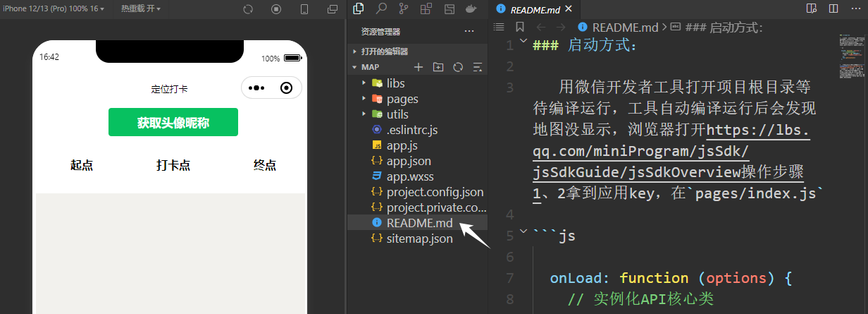Viewport: 868px width, 314px height.
Task: Open the 热重载 hot reload dropdown
Action: click(x=140, y=8)
